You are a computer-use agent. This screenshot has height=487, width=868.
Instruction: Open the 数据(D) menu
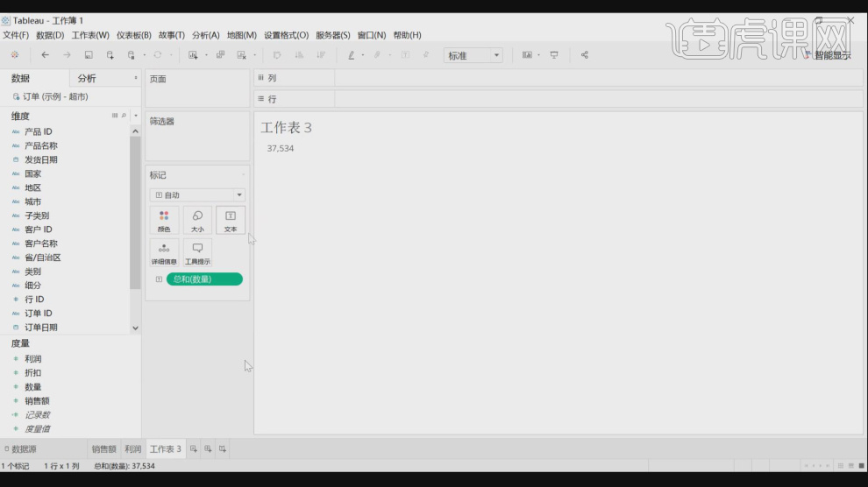coord(50,35)
